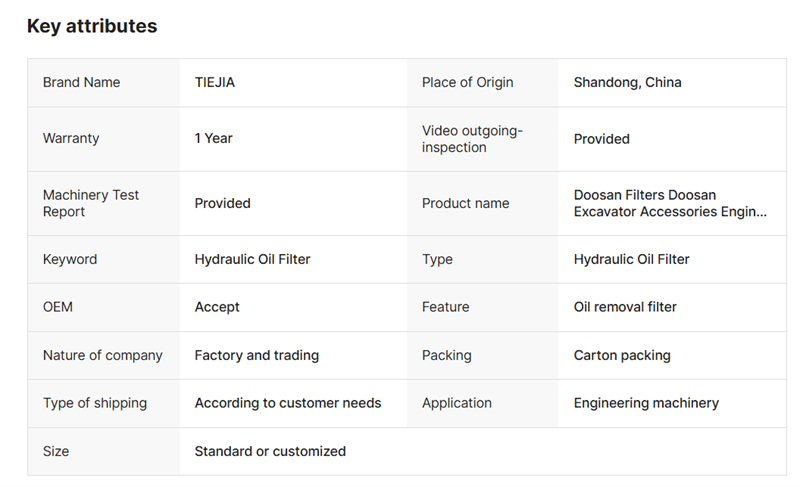Select the Video outgoing-inspection label

coord(472,139)
